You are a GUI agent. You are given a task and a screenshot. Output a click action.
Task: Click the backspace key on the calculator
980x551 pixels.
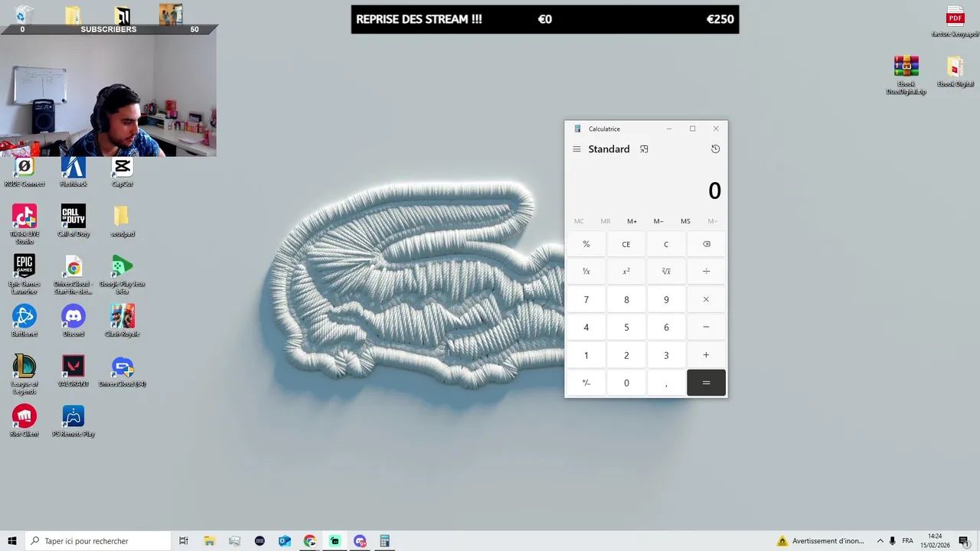coord(706,244)
